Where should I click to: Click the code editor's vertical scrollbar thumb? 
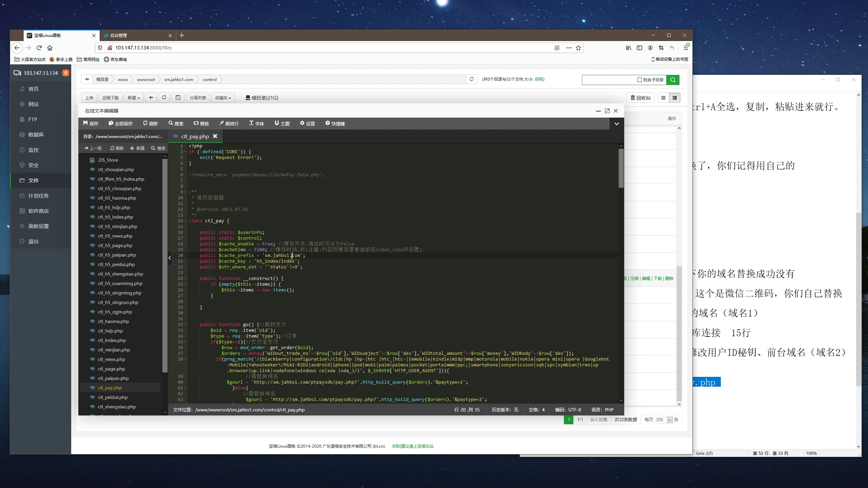621,168
